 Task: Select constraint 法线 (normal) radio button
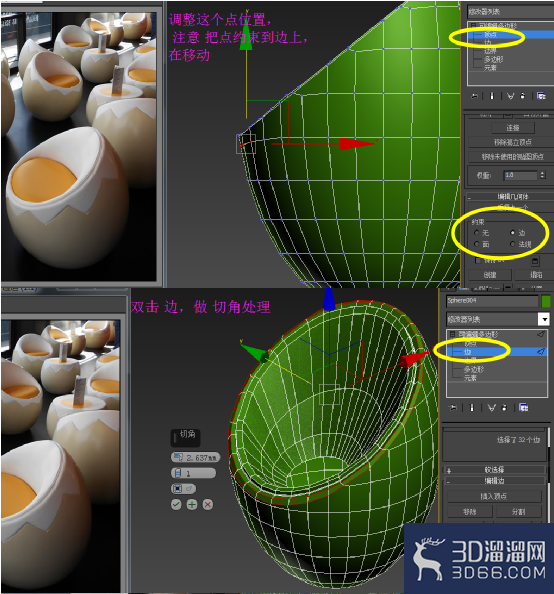(x=512, y=244)
